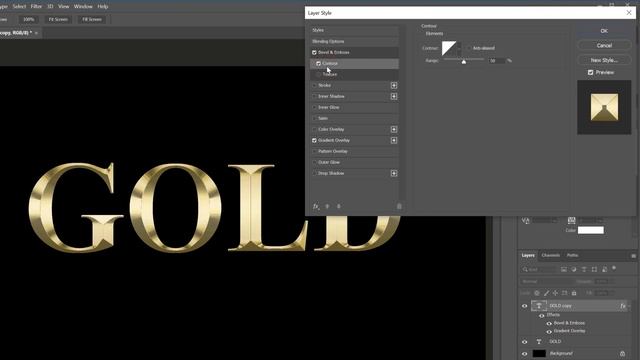Lock transparent pixels icon in Layers panel
The height and width of the screenshot is (360, 640).
(x=537, y=293)
